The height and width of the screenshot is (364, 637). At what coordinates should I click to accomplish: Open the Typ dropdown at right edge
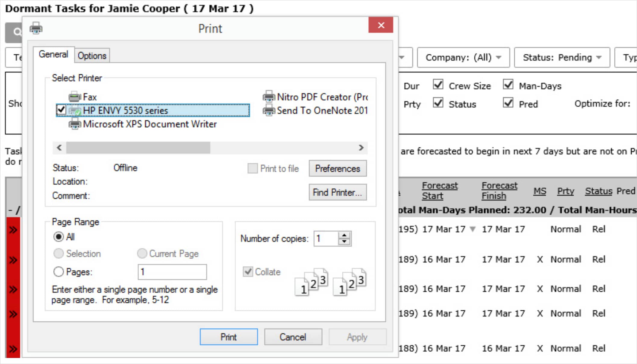tap(626, 57)
